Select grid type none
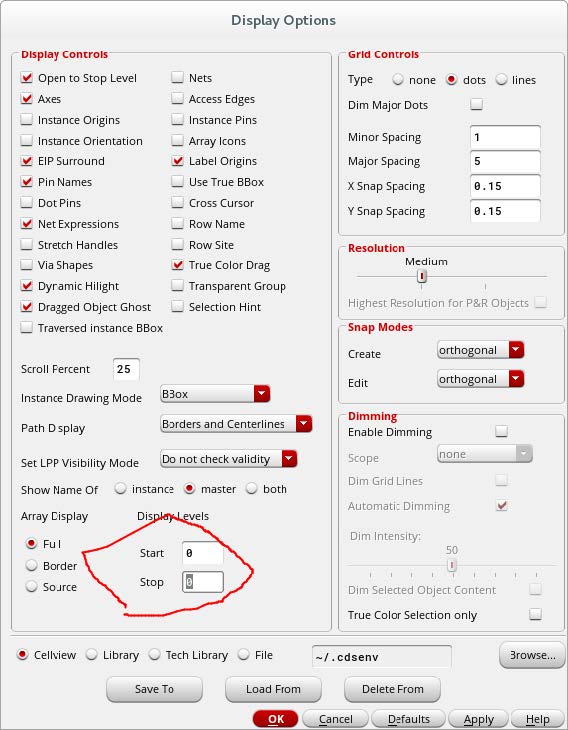 tap(398, 80)
